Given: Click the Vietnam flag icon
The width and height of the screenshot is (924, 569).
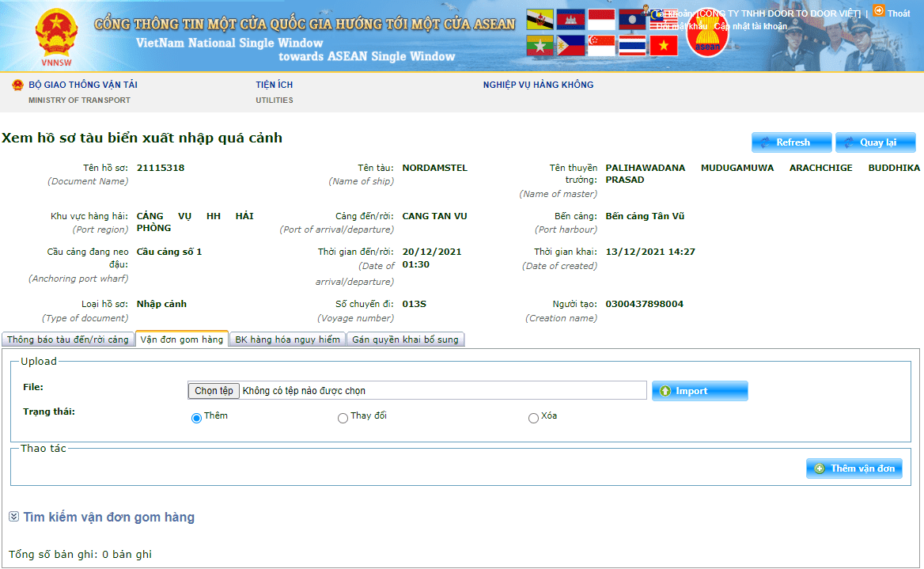Looking at the screenshot, I should [x=664, y=46].
